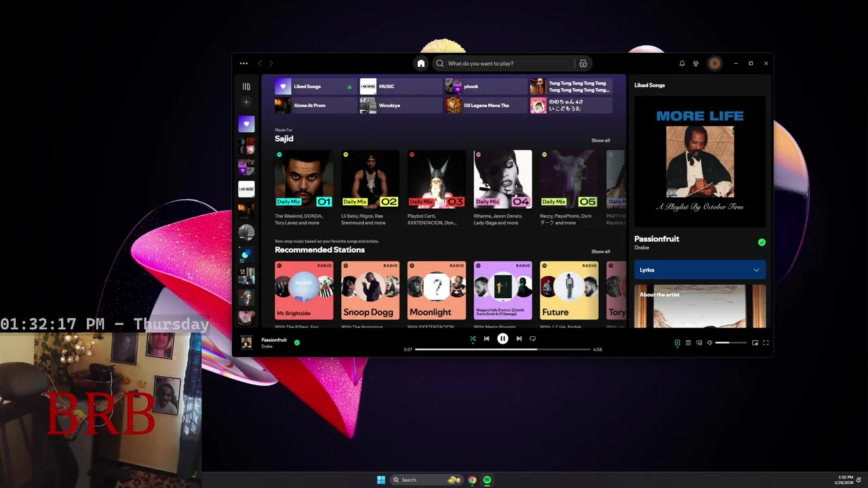The height and width of the screenshot is (488, 868).
Task: Open Passionfruit title in bottom player bar
Action: 274,340
